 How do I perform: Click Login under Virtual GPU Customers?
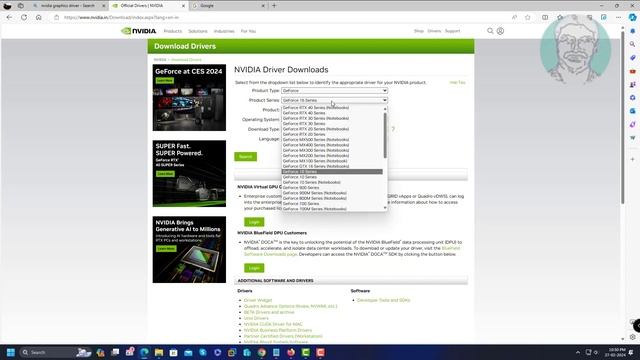254,222
